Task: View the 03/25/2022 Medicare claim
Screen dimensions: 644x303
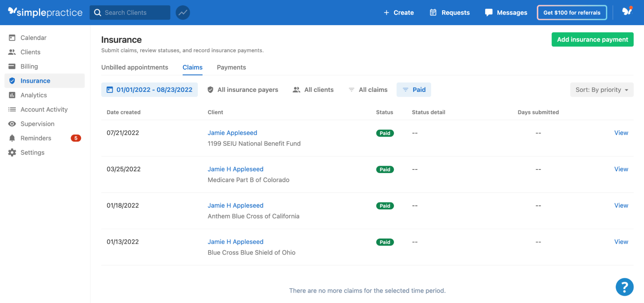Action: point(621,169)
